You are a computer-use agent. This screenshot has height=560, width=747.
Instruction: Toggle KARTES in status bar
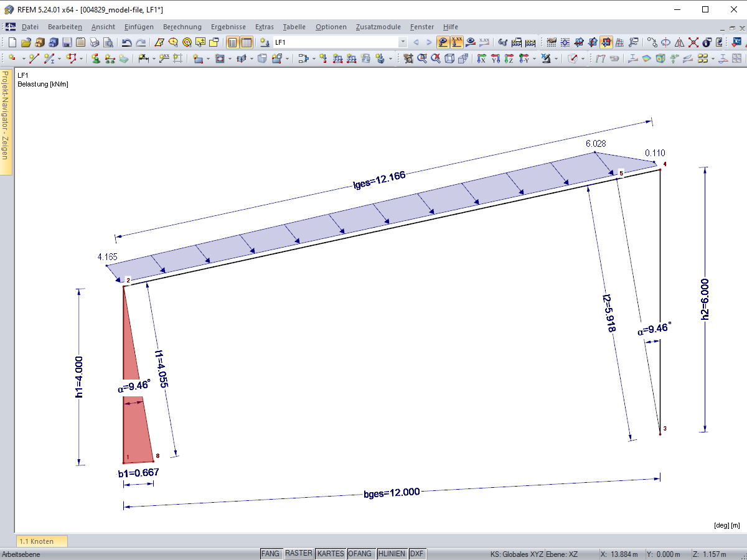coord(330,554)
